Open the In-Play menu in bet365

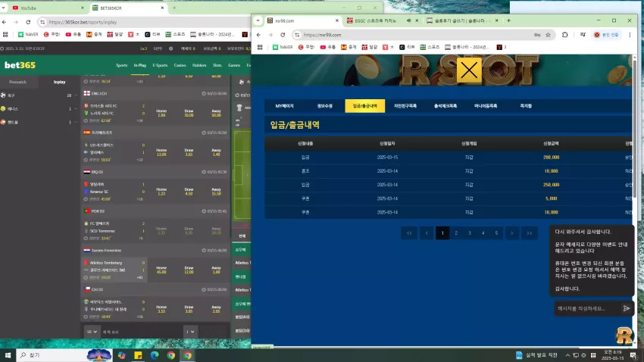140,65
